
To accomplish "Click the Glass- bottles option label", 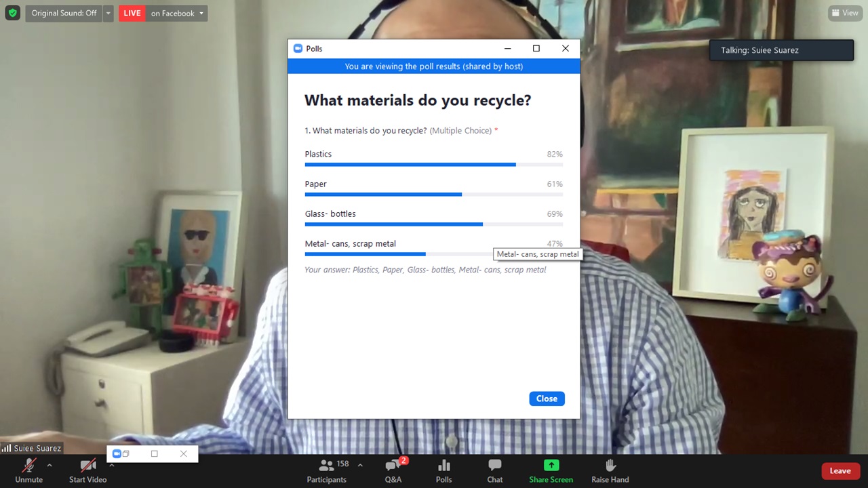I will pos(330,213).
